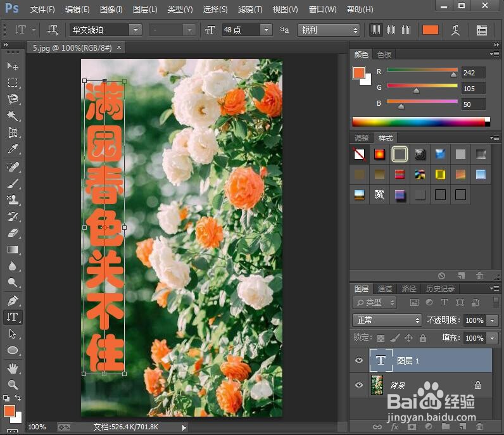This screenshot has width=504, height=435.
Task: Select the Eyedropper tool
Action: (x=13, y=149)
